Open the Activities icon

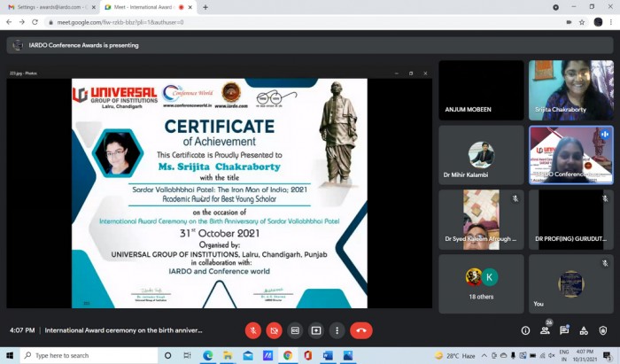(584, 330)
